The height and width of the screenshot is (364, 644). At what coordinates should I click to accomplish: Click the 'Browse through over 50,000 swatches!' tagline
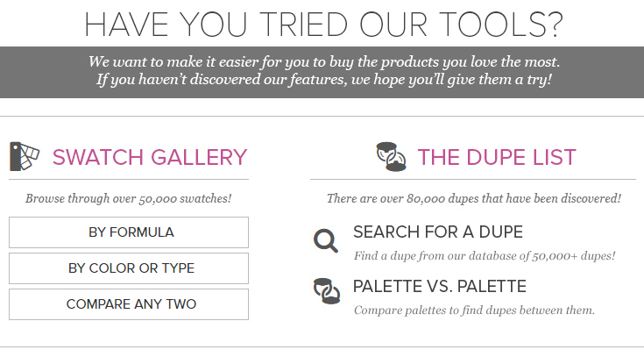[129, 198]
